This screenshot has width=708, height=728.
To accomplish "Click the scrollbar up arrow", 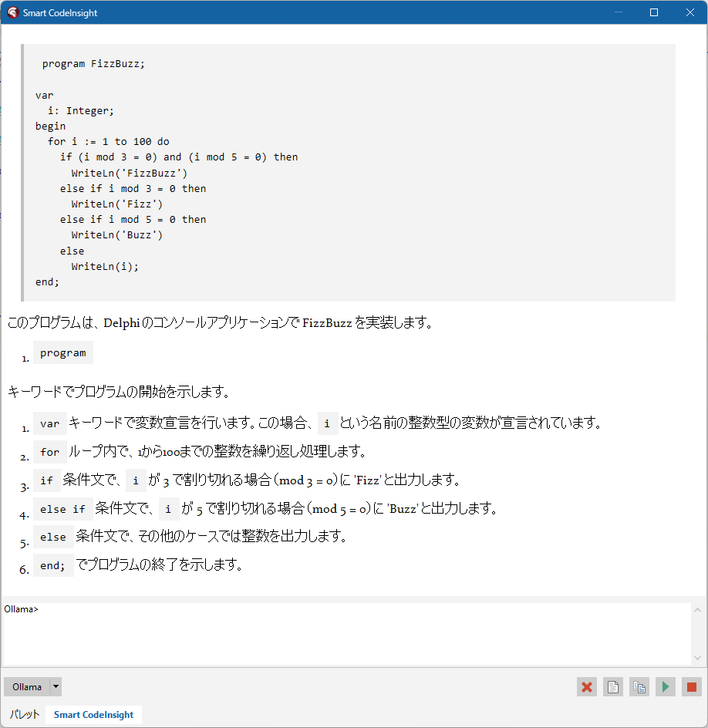I will tap(699, 608).
